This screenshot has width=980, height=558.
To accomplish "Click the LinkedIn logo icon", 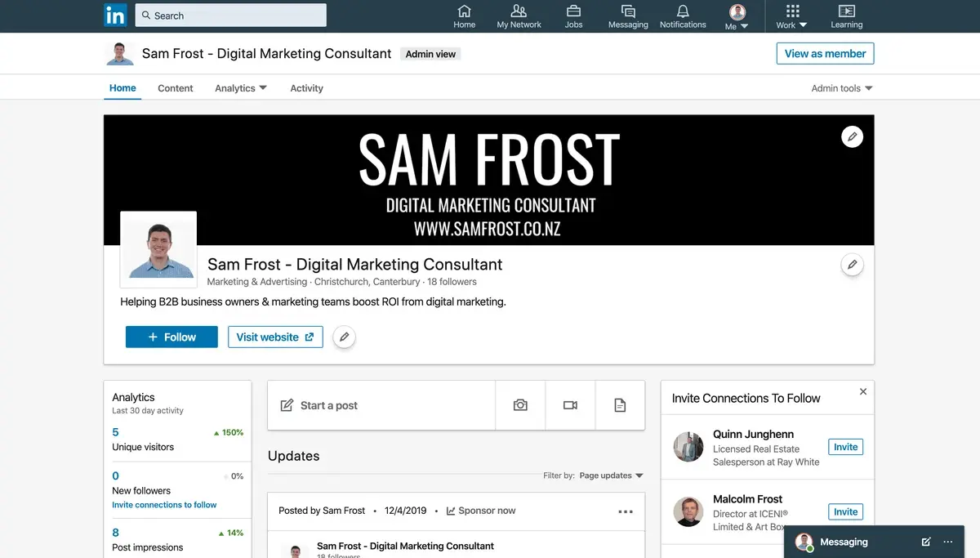I will point(115,15).
